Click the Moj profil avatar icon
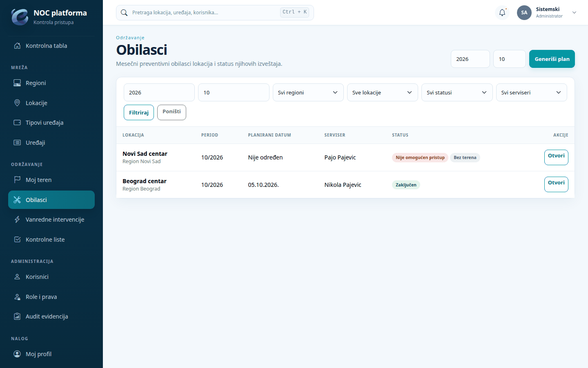 pos(17,354)
